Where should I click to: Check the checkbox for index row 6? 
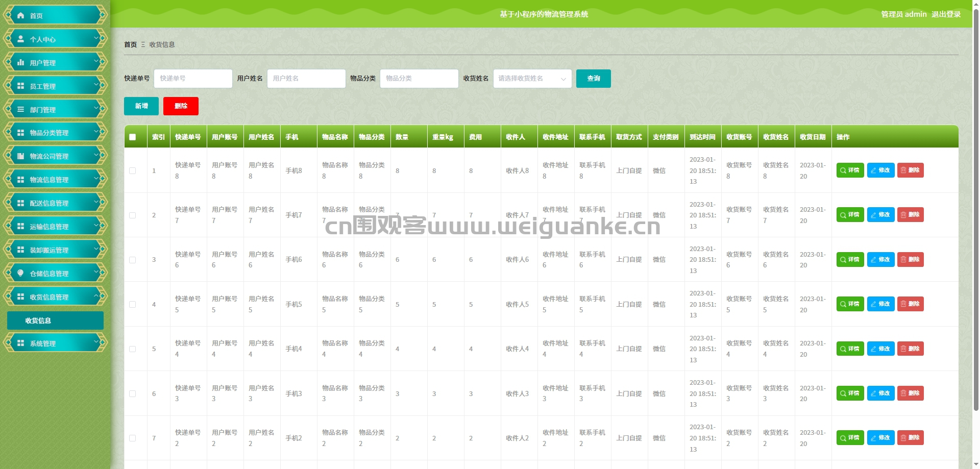coord(133,393)
